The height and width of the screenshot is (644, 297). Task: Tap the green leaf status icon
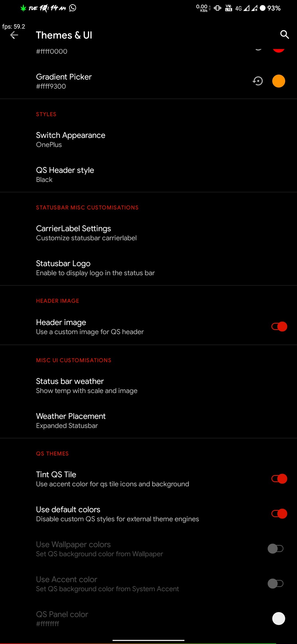pos(23,8)
